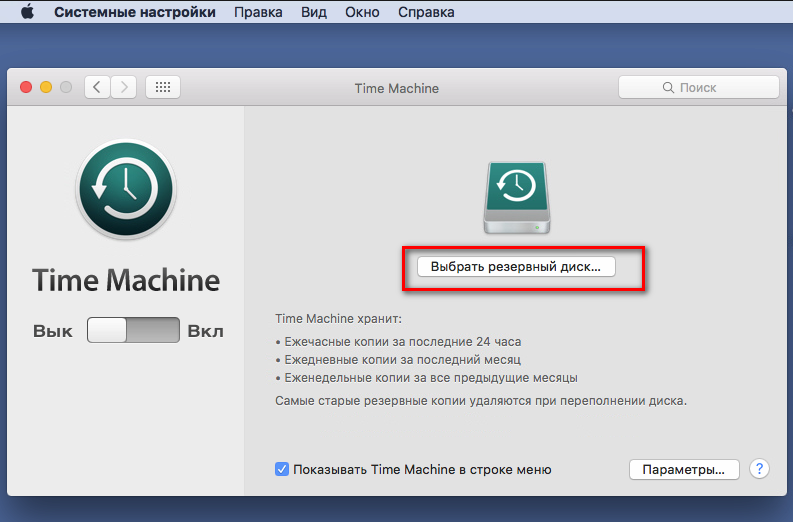Viewport: 793px width, 522px height.
Task: Go forward with the right arrow button
Action: [x=125, y=88]
